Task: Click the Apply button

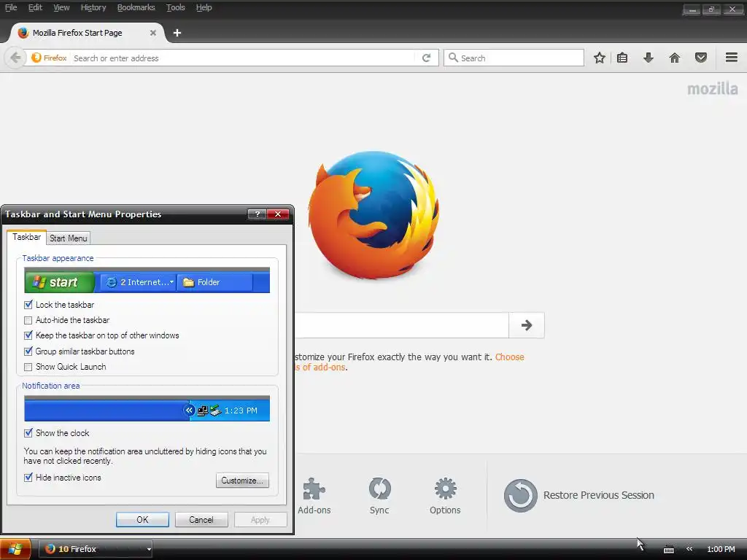Action: [260, 519]
